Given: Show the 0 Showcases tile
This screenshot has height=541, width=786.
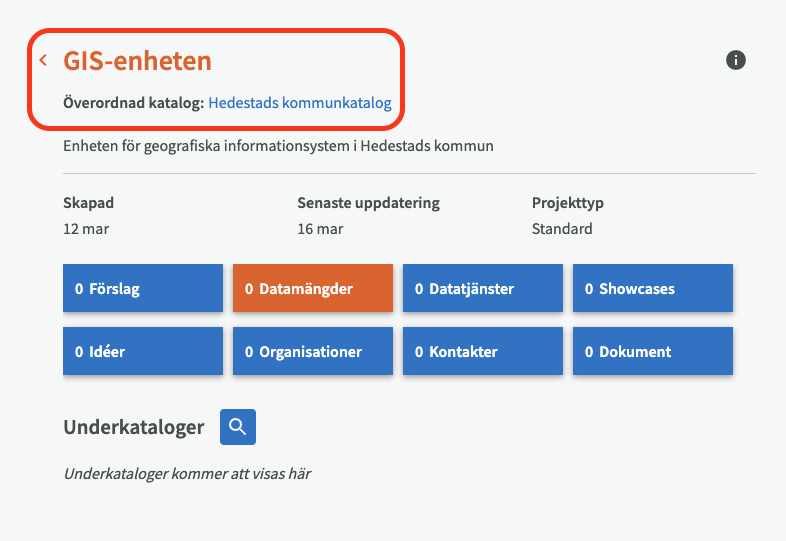Looking at the screenshot, I should coord(653,289).
